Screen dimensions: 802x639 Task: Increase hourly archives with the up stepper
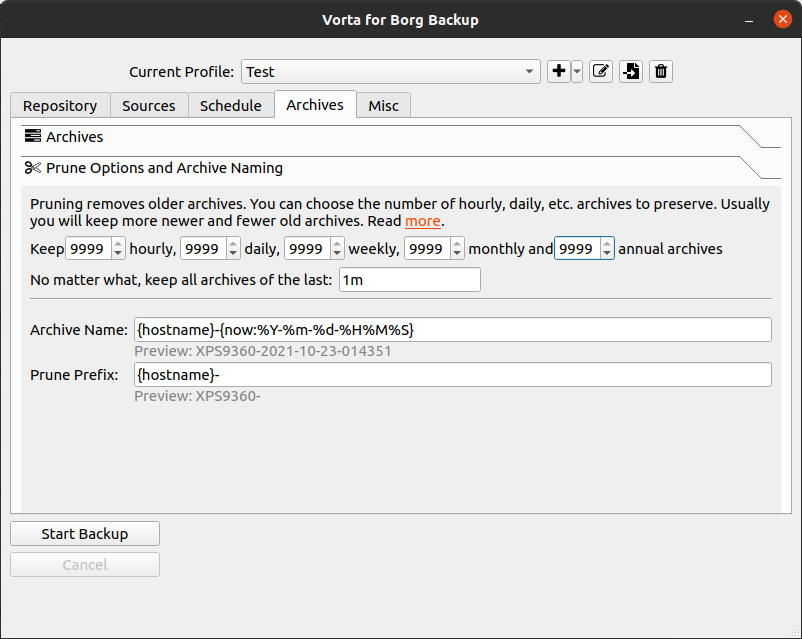point(117,243)
